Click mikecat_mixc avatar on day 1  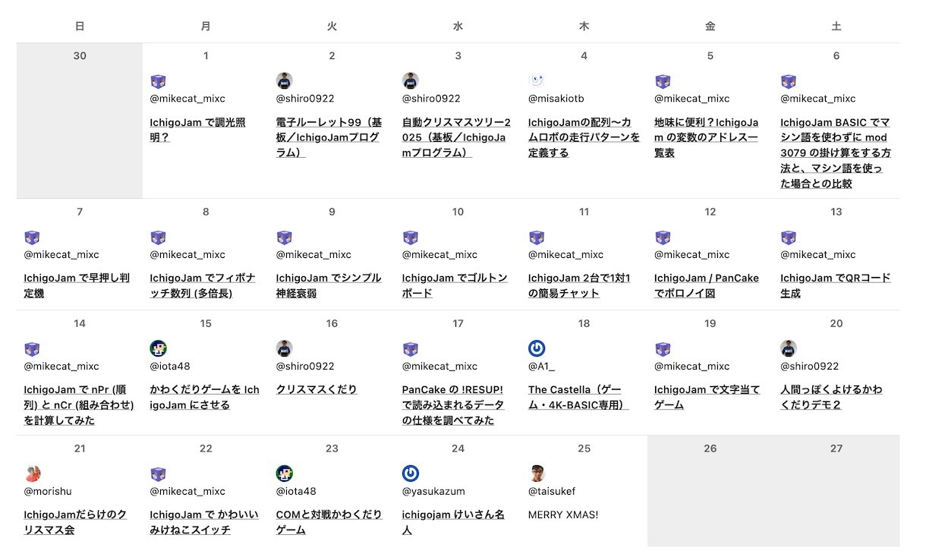pyautogui.click(x=158, y=81)
